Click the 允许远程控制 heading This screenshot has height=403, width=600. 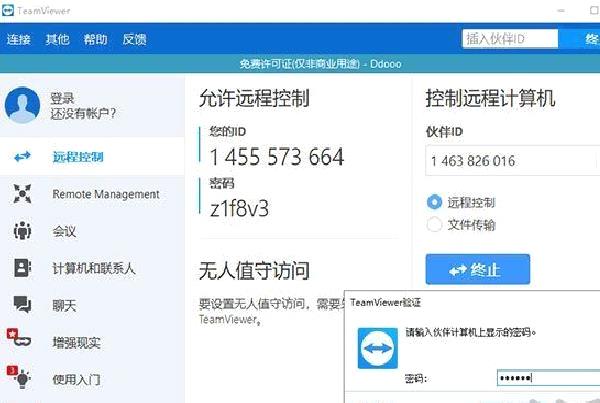(254, 98)
